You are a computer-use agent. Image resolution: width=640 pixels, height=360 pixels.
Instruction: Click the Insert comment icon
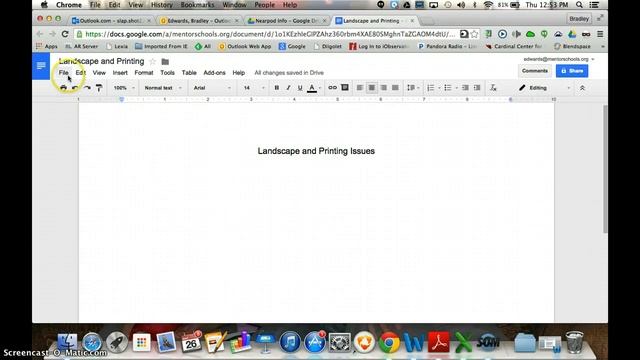[345, 87]
